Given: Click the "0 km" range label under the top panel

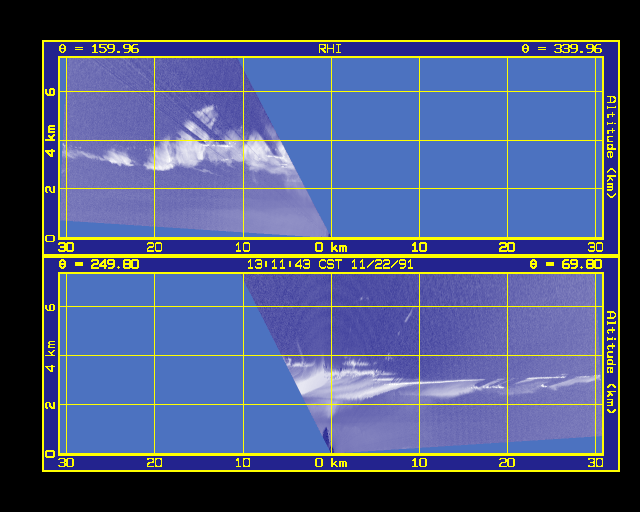Looking at the screenshot, I should pyautogui.click(x=331, y=247).
